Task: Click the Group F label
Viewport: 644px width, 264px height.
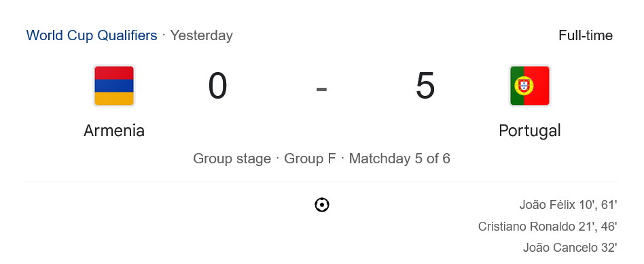Action: coord(310,159)
